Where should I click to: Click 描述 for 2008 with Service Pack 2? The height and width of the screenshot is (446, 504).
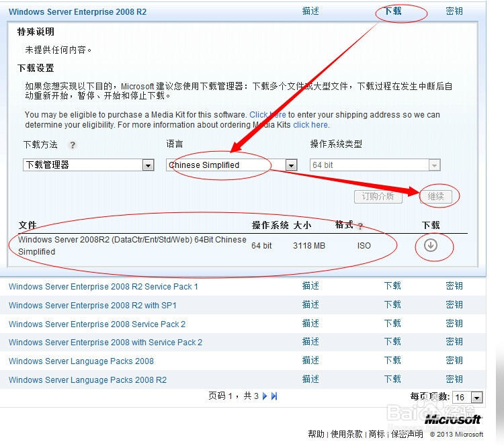click(x=310, y=342)
